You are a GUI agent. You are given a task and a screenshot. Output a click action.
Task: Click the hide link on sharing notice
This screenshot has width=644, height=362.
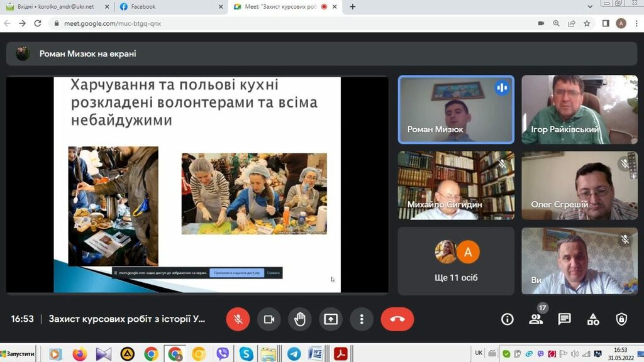[x=273, y=273]
